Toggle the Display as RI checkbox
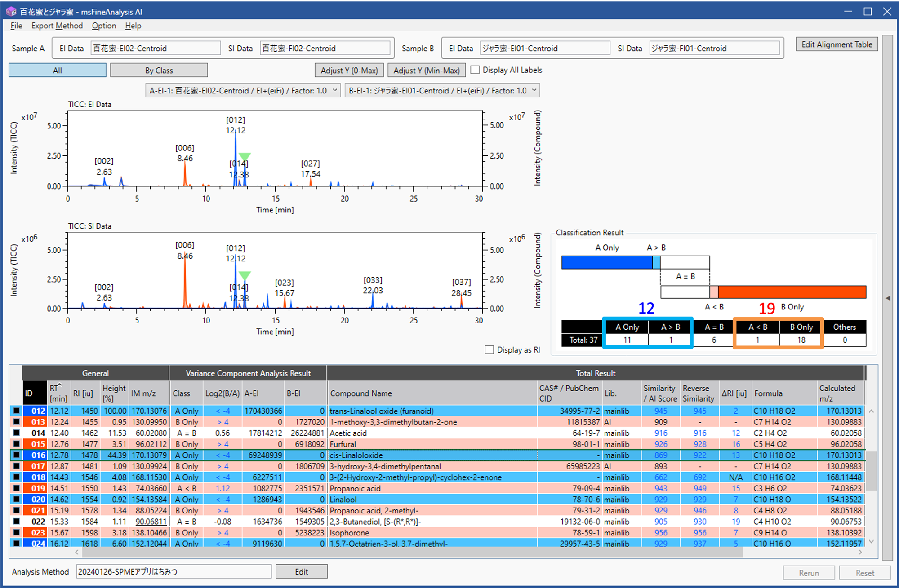The width and height of the screenshot is (899, 588). (x=489, y=349)
